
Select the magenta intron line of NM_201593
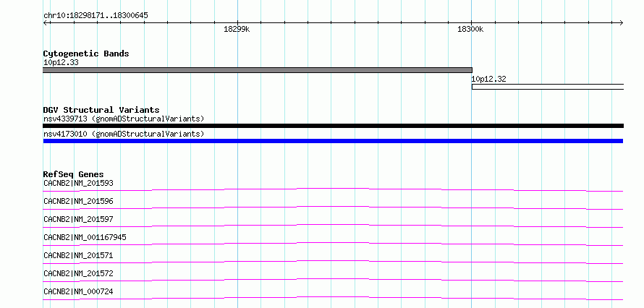334,189
